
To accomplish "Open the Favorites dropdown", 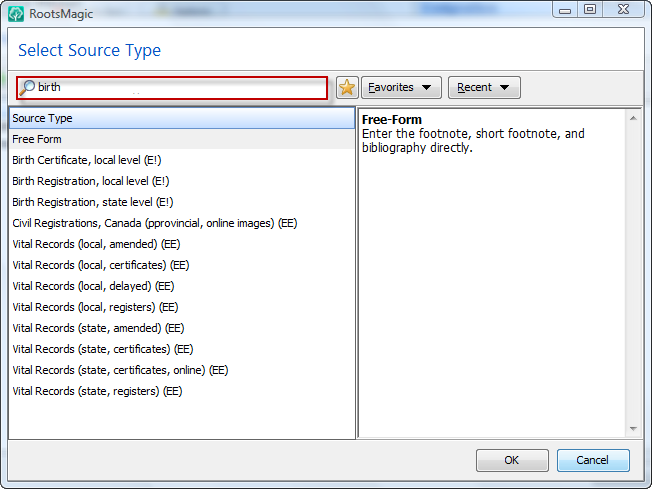I will coord(401,87).
